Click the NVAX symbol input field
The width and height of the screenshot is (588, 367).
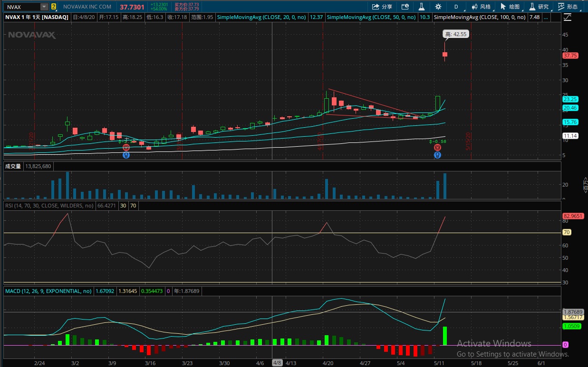click(x=22, y=7)
